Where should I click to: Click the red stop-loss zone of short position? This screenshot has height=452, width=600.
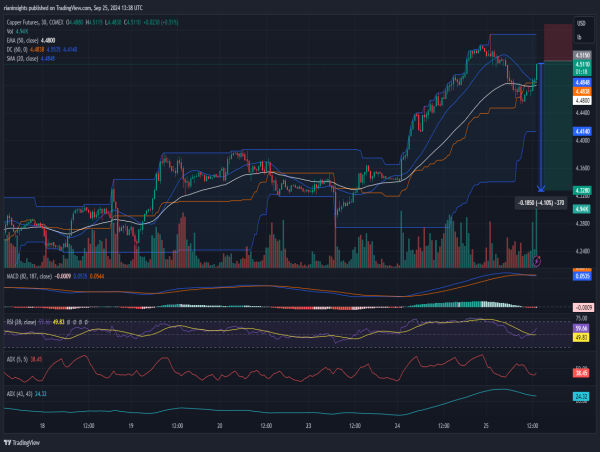558,42
